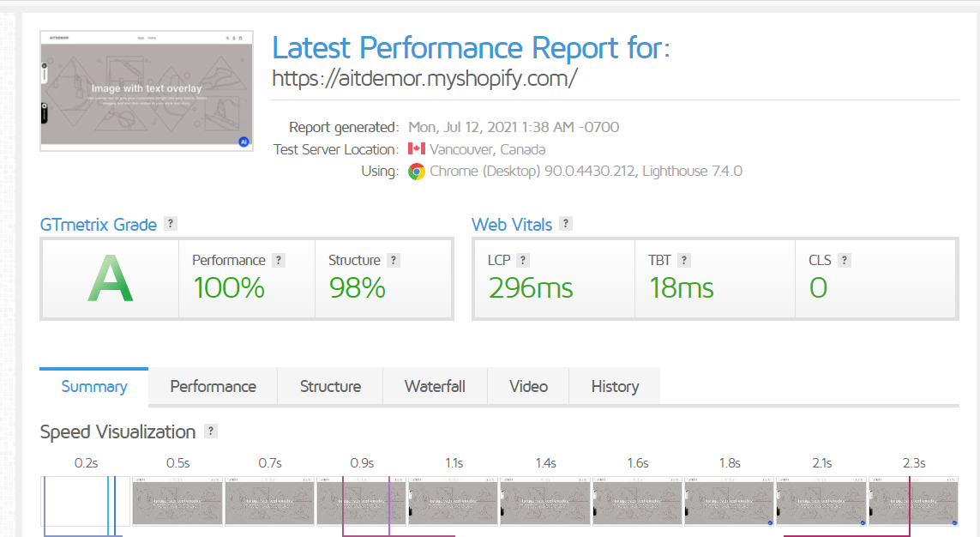The width and height of the screenshot is (980, 537).
Task: Click the Chrome (Desktop) Lighthouse version text
Action: point(586,172)
